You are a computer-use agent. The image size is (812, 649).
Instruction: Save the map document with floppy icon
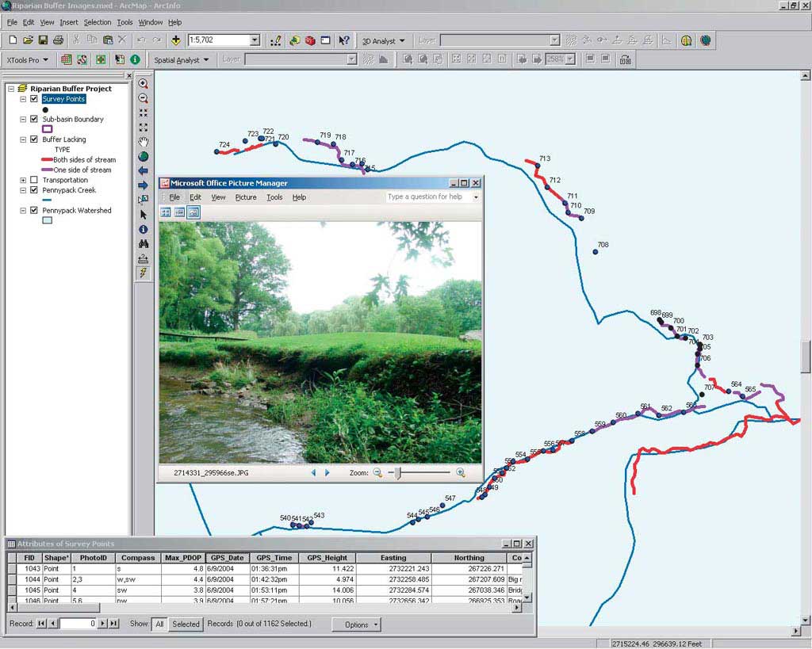click(x=43, y=40)
